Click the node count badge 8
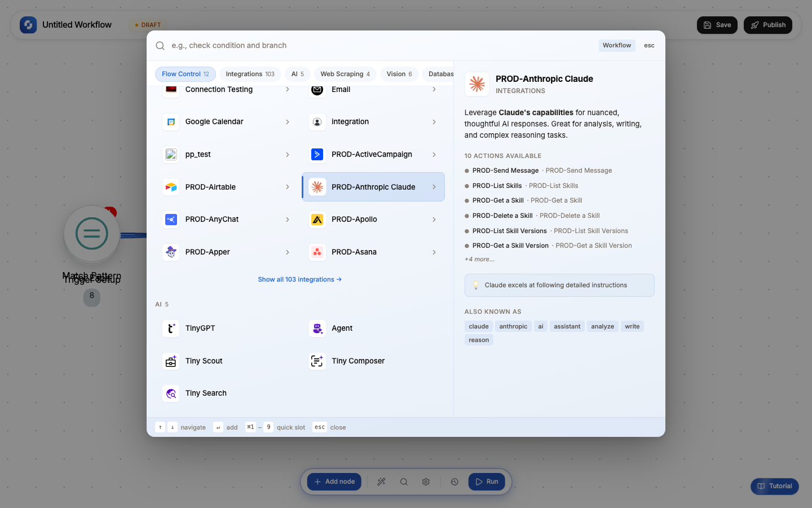Viewport: 812px width, 508px height. click(92, 297)
